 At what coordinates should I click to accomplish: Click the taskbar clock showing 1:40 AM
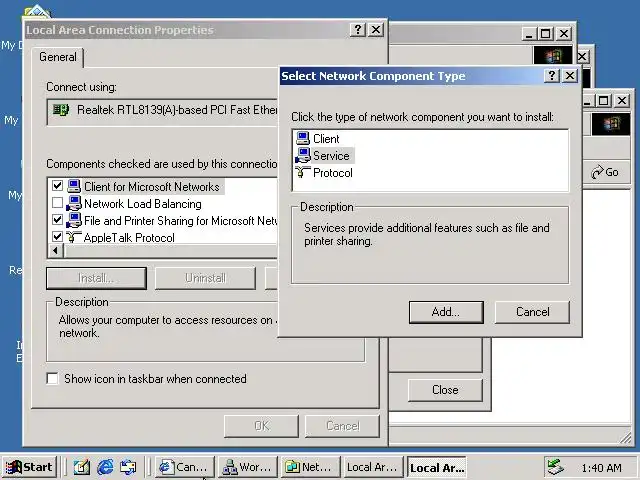pyautogui.click(x=601, y=468)
